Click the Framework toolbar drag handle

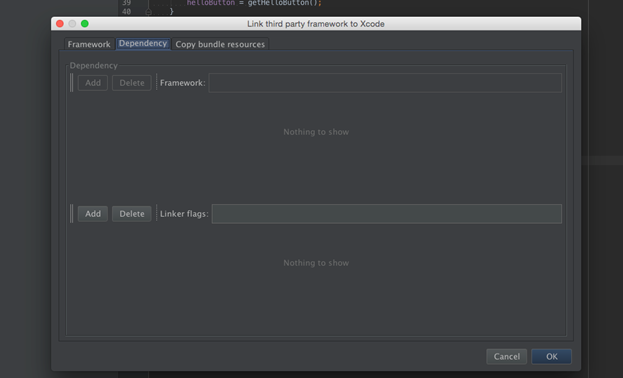pos(72,83)
